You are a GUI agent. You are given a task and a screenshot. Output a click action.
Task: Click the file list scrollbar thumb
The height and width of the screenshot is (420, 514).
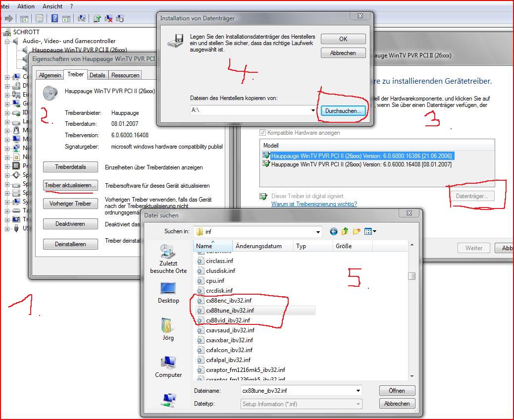[412, 276]
